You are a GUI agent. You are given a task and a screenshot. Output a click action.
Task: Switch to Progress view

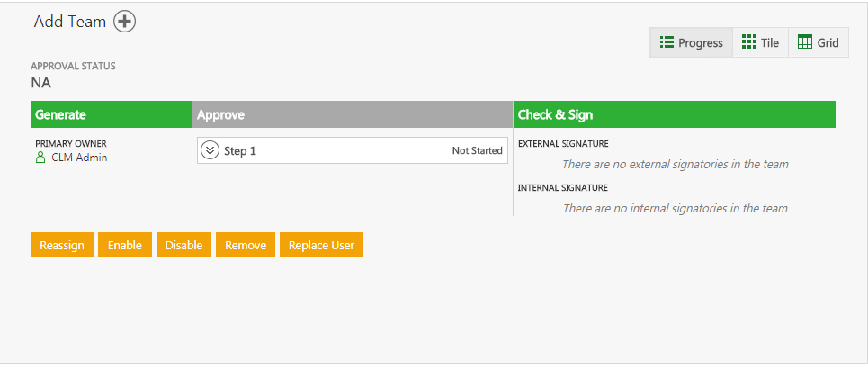point(691,42)
